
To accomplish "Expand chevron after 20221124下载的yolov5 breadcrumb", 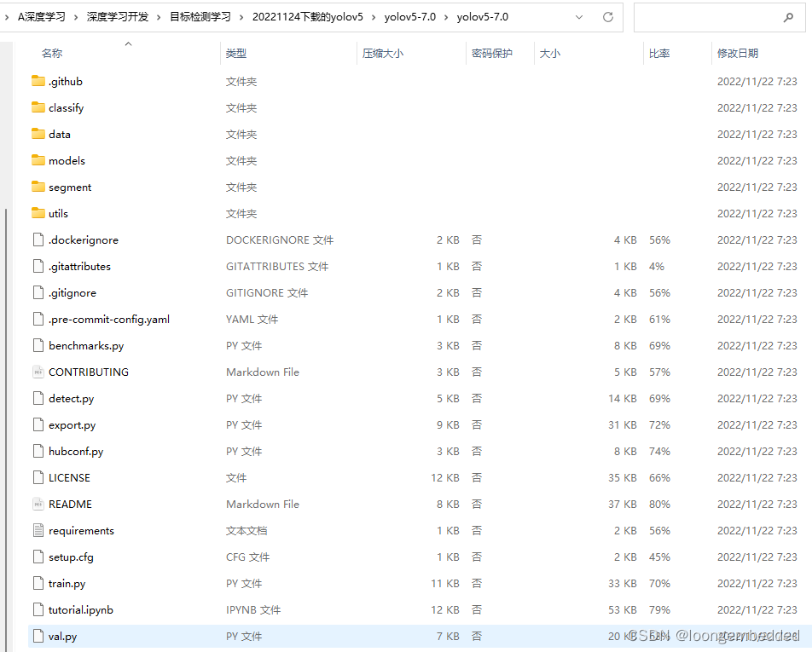I will (374, 17).
